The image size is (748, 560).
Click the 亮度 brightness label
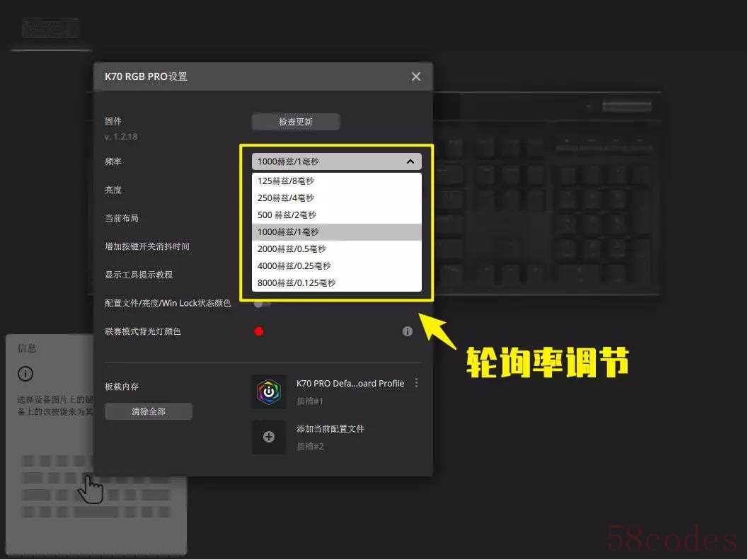pyautogui.click(x=113, y=190)
